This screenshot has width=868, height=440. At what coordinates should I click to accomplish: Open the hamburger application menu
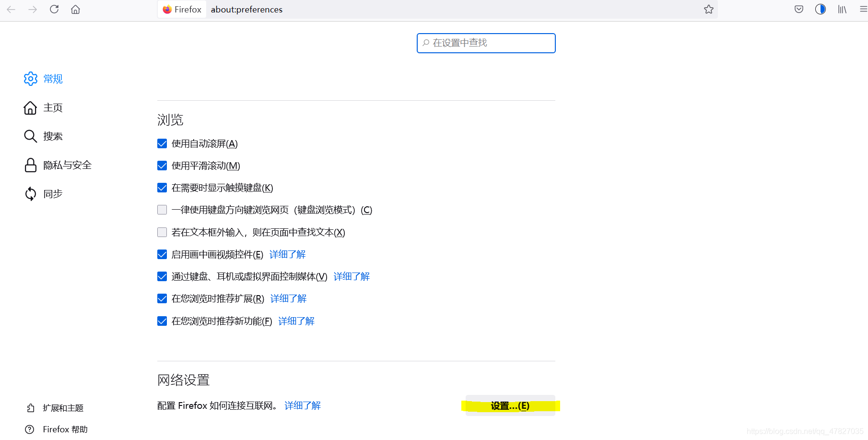pos(863,9)
